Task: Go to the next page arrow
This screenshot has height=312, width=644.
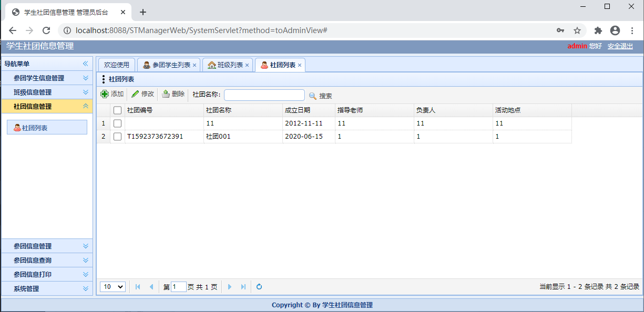Action: coord(230,287)
